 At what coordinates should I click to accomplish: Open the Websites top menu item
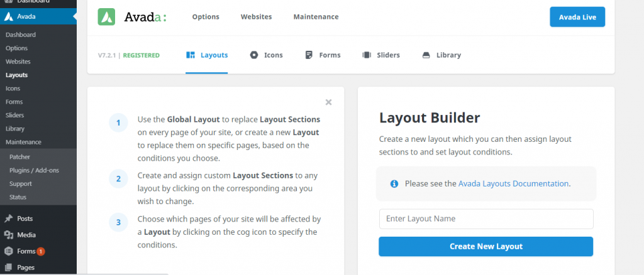257,17
